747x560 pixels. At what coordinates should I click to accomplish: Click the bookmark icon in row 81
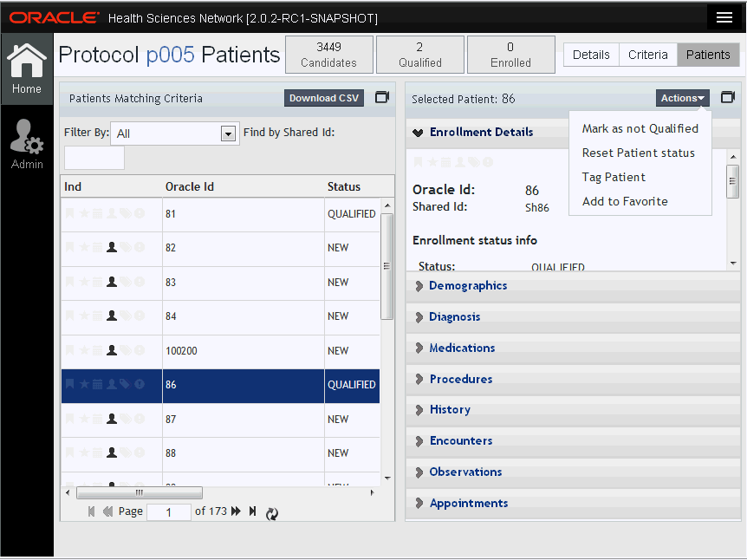tap(69, 213)
